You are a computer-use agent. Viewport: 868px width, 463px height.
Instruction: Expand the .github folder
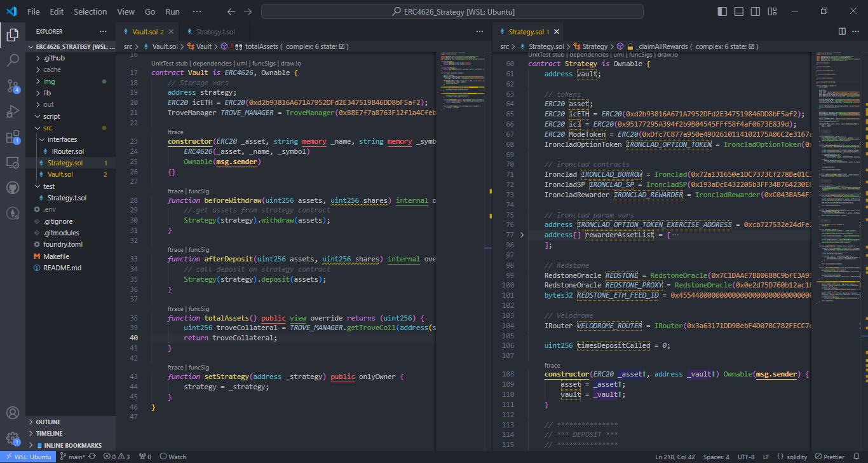pyautogui.click(x=71, y=58)
